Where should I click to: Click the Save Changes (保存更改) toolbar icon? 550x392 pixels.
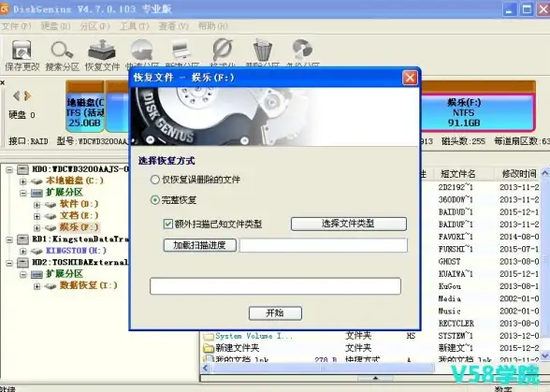pyautogui.click(x=22, y=50)
